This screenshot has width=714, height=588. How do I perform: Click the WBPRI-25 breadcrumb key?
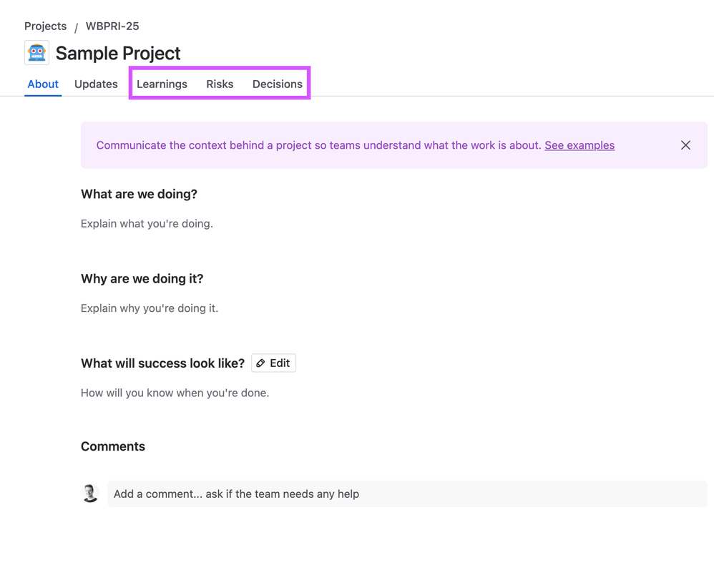tap(112, 26)
